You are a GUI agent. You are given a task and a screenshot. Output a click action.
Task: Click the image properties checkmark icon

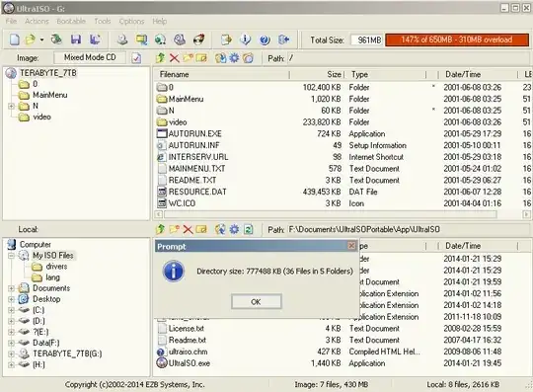click(x=136, y=58)
